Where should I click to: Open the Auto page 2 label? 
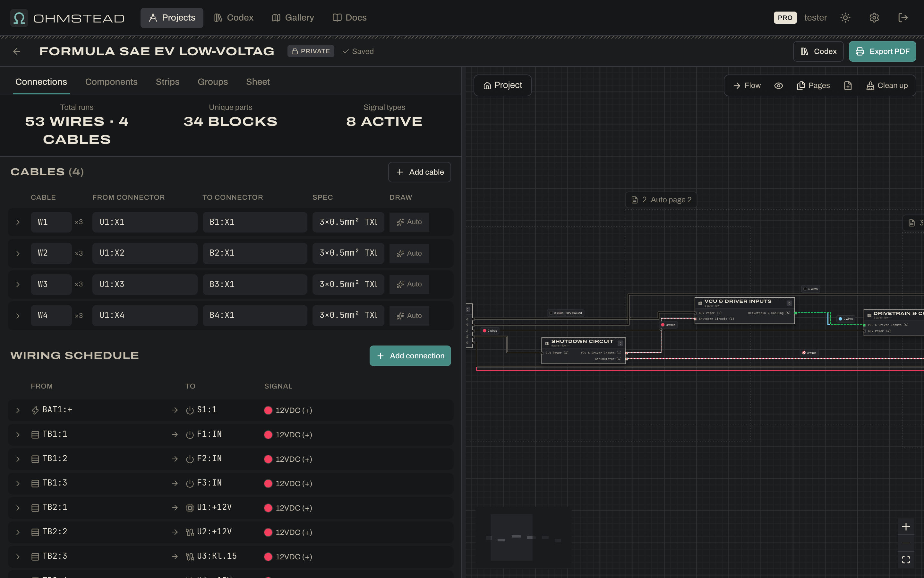(x=661, y=200)
